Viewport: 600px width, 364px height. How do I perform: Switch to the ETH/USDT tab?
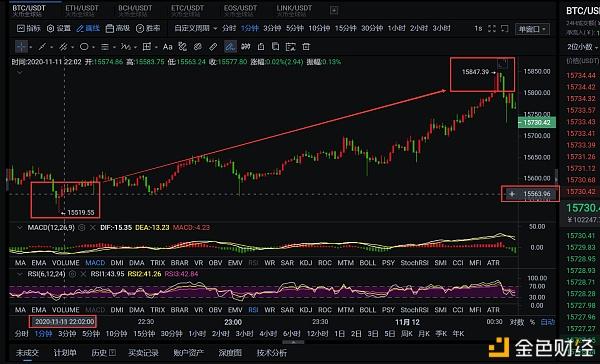82,10
